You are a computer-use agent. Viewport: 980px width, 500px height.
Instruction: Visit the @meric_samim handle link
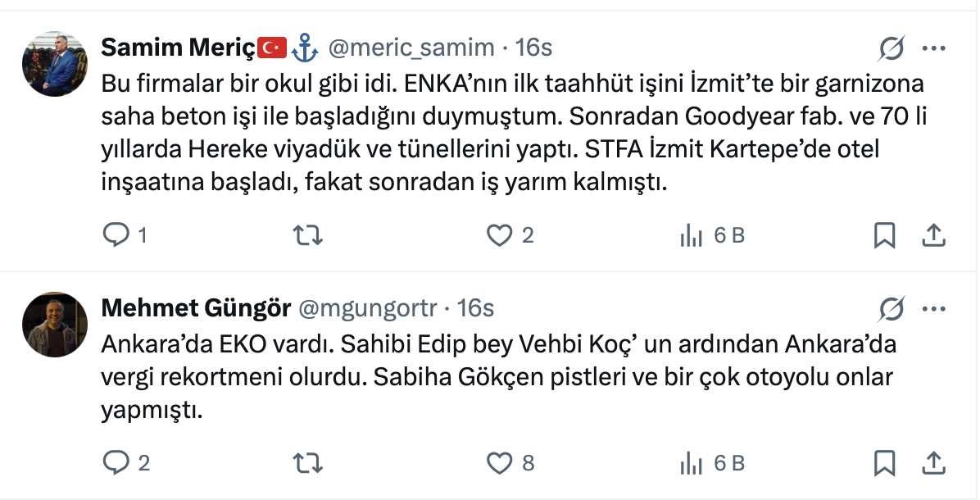click(x=411, y=48)
